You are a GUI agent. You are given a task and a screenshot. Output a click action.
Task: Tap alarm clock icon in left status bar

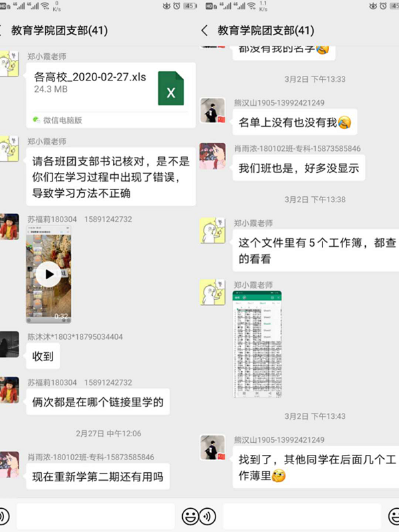[x=177, y=6]
